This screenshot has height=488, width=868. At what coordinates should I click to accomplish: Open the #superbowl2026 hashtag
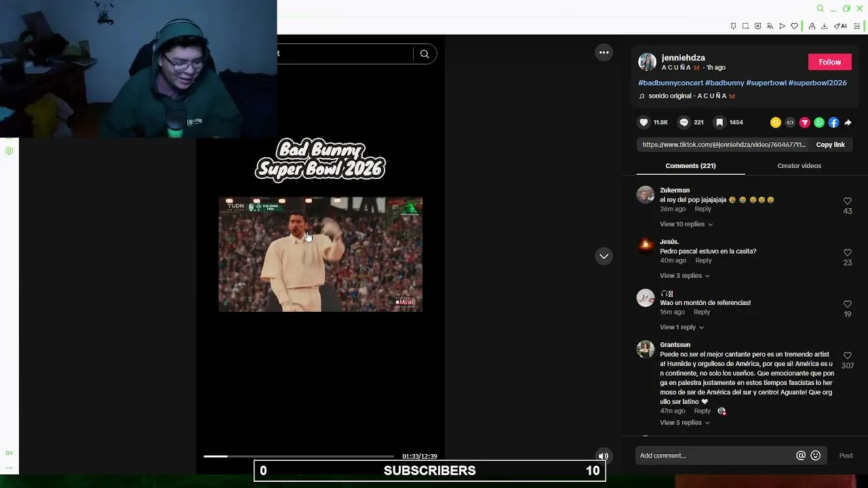click(817, 83)
